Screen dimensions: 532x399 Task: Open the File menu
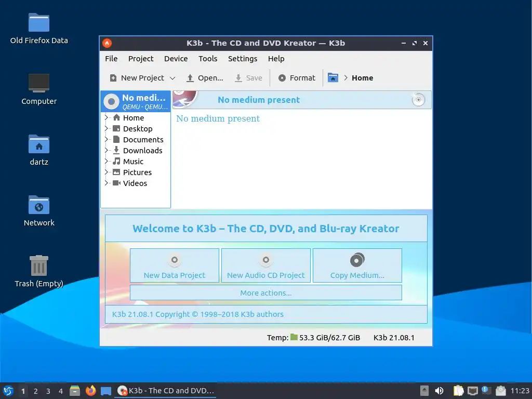click(111, 59)
